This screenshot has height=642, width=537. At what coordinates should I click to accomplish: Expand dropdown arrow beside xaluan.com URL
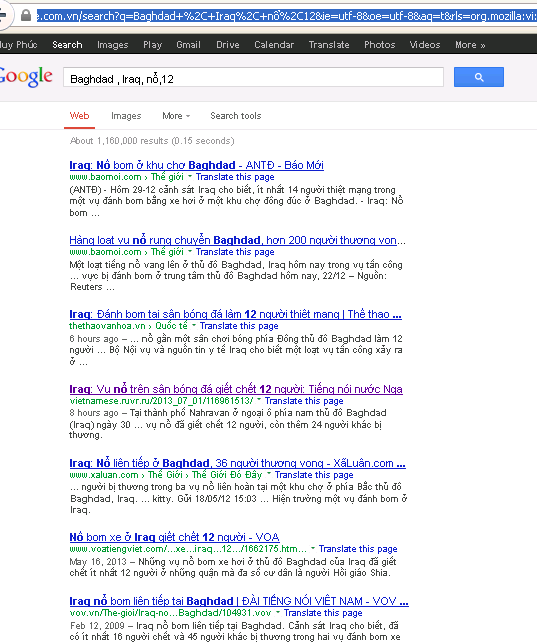[268, 474]
